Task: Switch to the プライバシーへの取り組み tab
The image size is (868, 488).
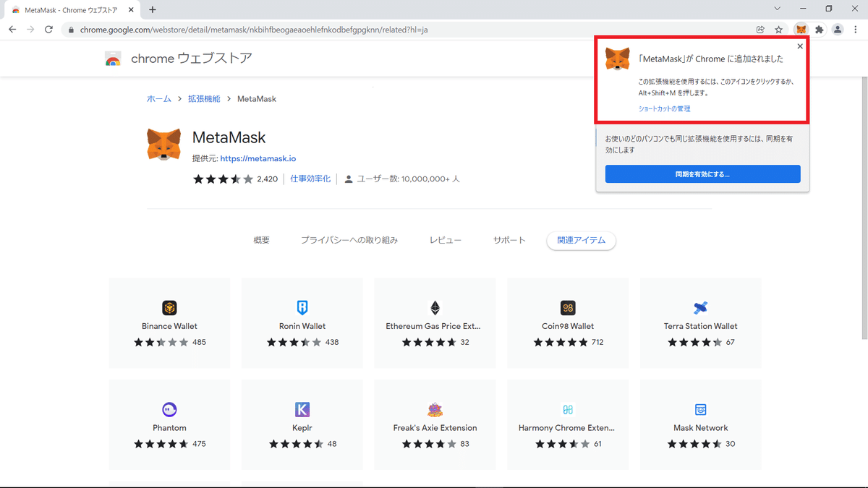Action: [x=349, y=240]
